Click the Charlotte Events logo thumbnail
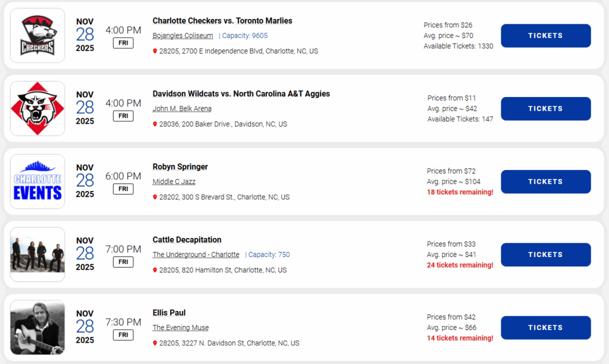 (x=37, y=181)
